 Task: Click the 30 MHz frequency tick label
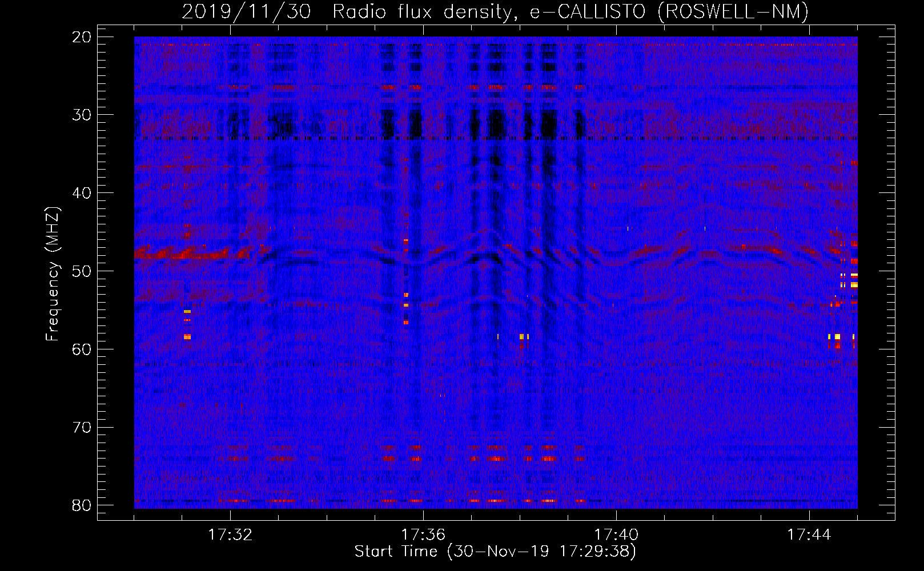coord(82,115)
